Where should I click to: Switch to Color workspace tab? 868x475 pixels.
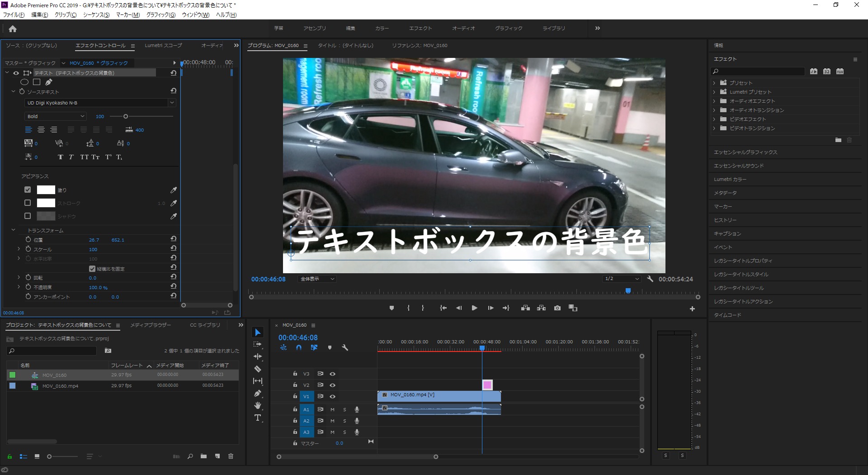coord(382,28)
